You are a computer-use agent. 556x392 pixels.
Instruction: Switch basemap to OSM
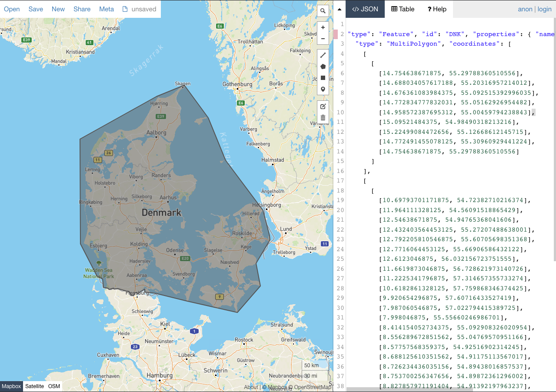[54, 386]
